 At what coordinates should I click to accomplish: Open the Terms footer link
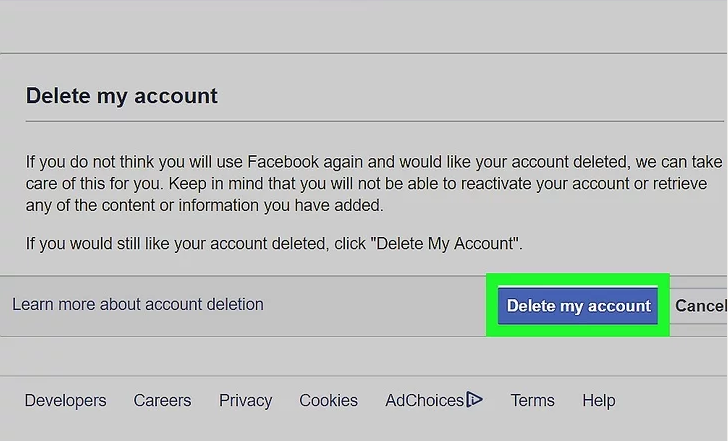pos(533,400)
